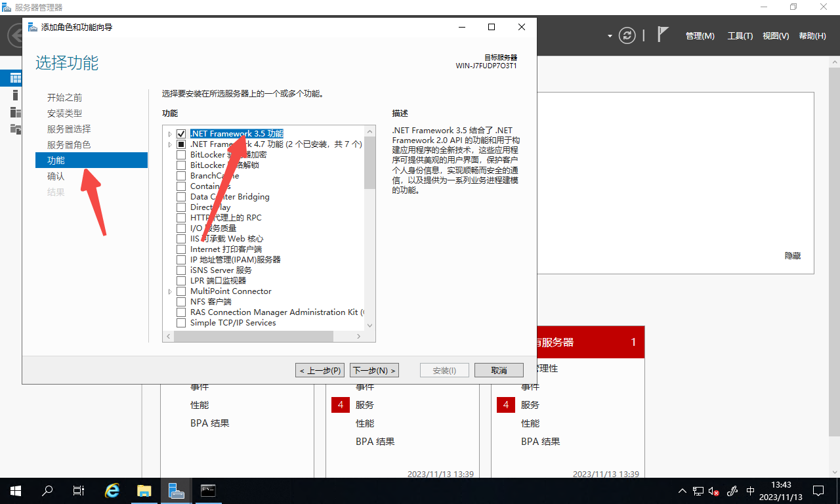Image resolution: width=840 pixels, height=504 pixels.
Task: Open the 管理(M) menu
Action: click(700, 36)
